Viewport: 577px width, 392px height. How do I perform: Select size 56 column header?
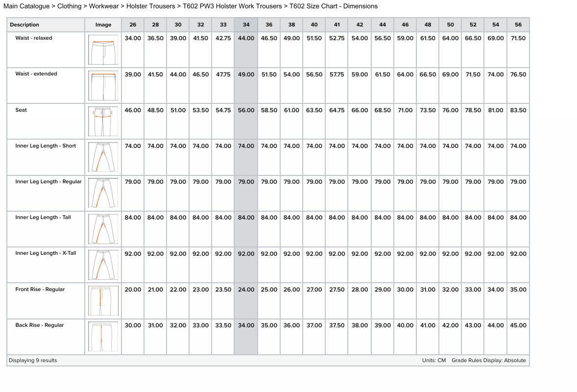tap(518, 24)
